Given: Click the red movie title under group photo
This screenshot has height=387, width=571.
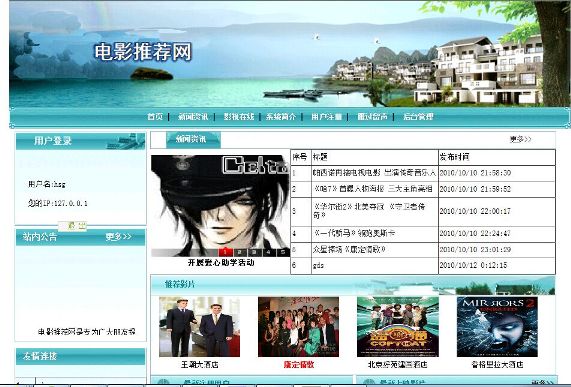Looking at the screenshot, I should tap(299, 364).
